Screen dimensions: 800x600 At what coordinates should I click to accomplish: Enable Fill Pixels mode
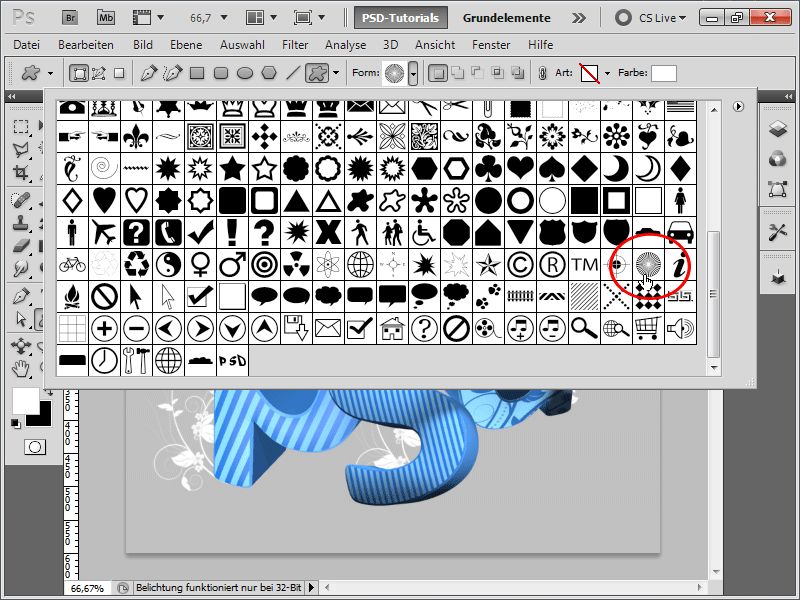[119, 73]
